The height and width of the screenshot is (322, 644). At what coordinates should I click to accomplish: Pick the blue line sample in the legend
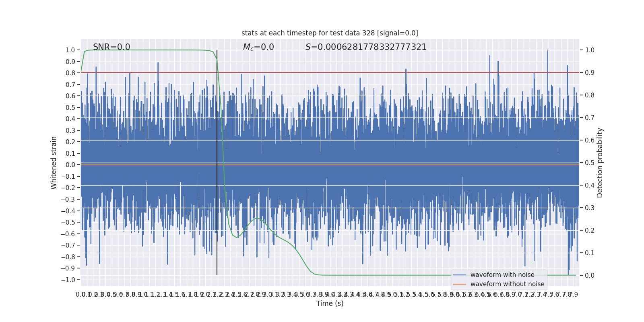coord(459,275)
